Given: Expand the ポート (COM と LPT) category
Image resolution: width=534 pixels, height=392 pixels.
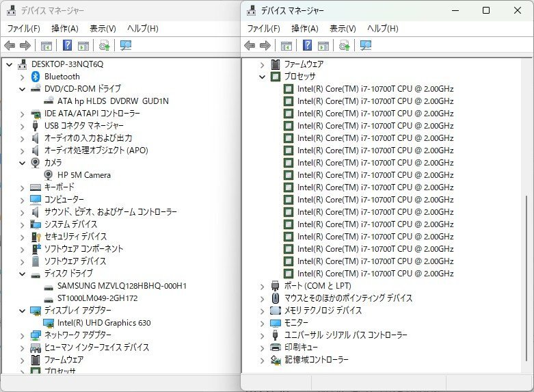Looking at the screenshot, I should click(263, 286).
